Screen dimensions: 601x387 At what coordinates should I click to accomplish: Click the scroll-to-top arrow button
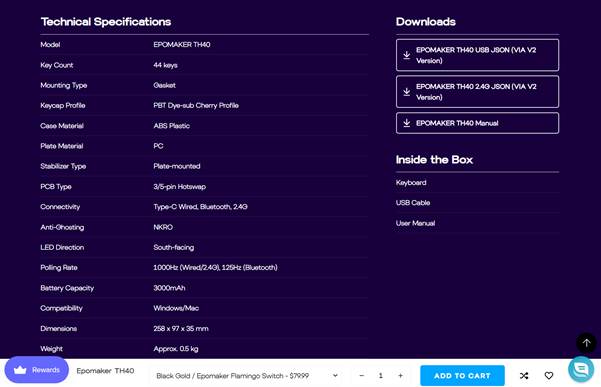(x=586, y=343)
